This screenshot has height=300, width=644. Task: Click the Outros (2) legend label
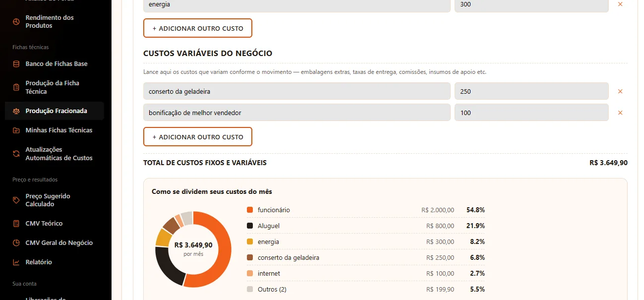[272, 290]
